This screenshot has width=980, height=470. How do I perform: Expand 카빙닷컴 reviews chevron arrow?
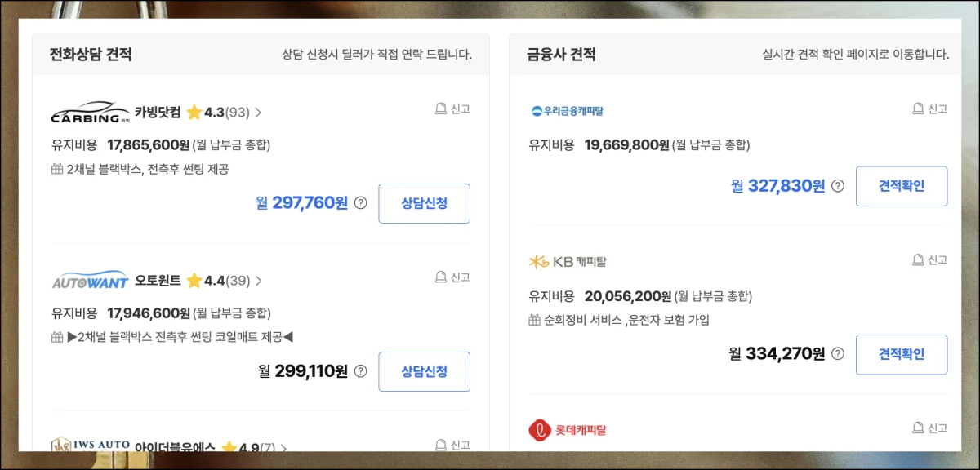(259, 113)
